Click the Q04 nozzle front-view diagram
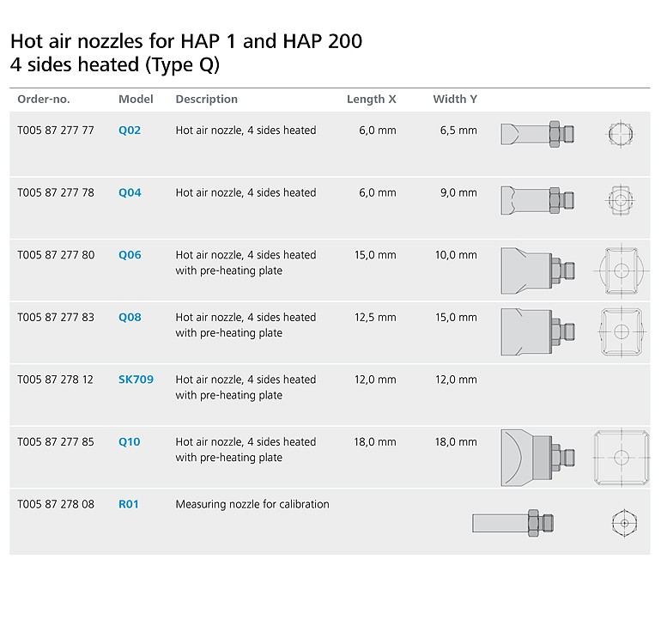 tap(620, 200)
